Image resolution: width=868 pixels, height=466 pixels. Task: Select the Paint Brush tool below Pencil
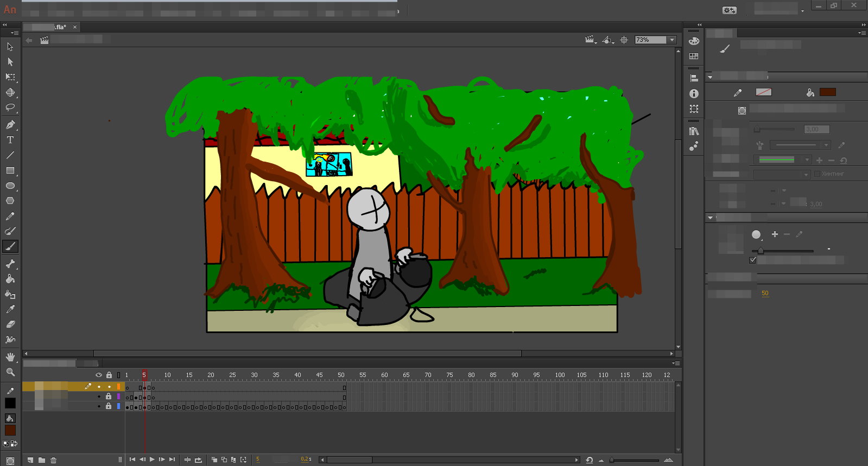[x=10, y=231]
